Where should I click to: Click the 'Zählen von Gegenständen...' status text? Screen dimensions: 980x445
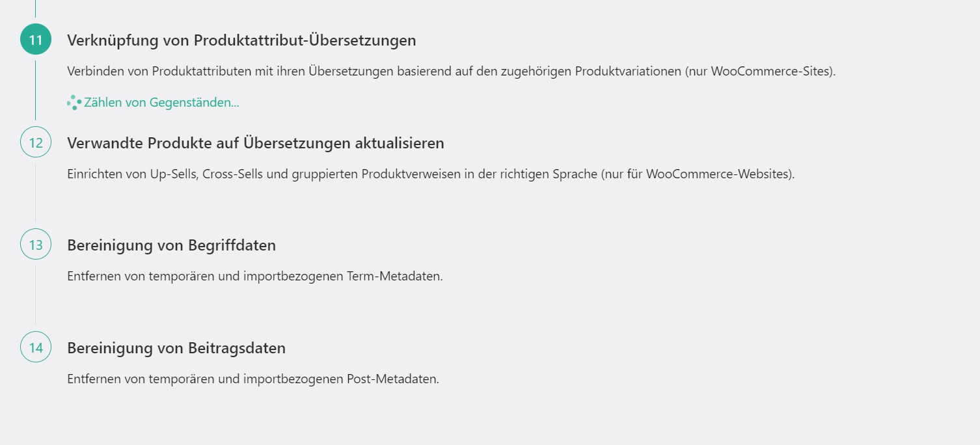[161, 103]
